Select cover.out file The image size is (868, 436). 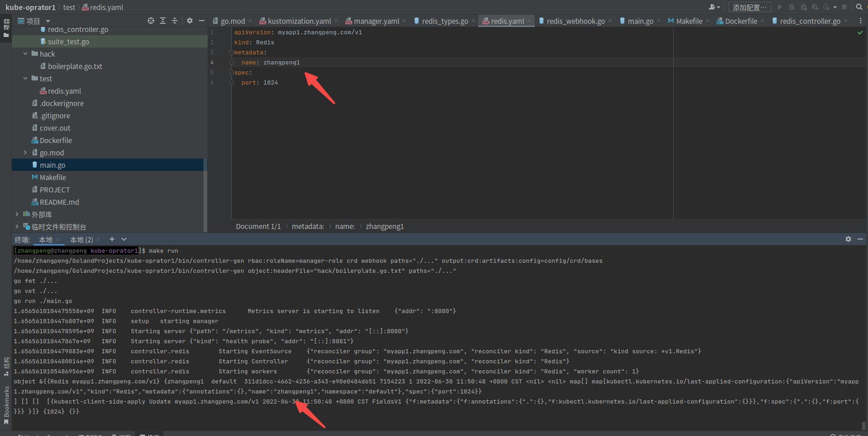pos(54,128)
